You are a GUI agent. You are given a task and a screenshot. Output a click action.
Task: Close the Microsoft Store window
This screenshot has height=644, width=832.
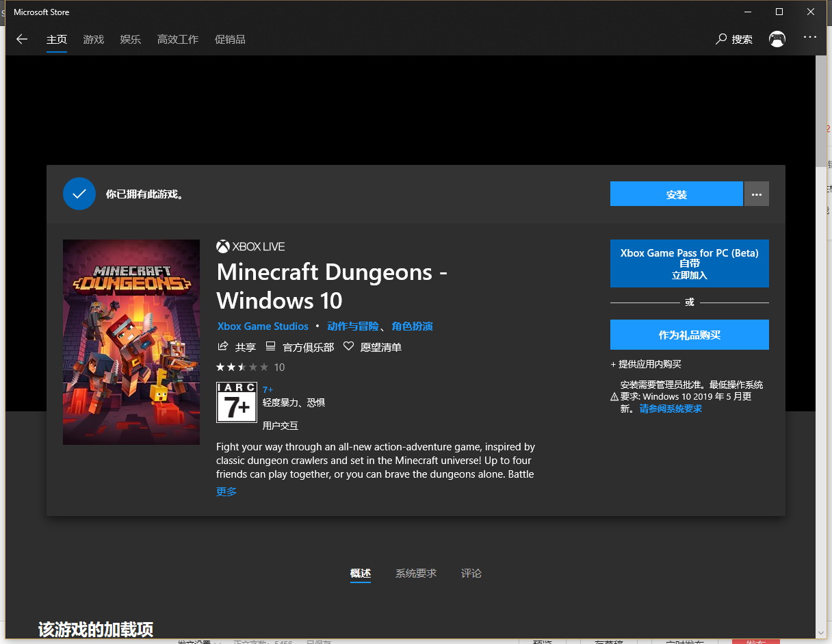(x=811, y=12)
